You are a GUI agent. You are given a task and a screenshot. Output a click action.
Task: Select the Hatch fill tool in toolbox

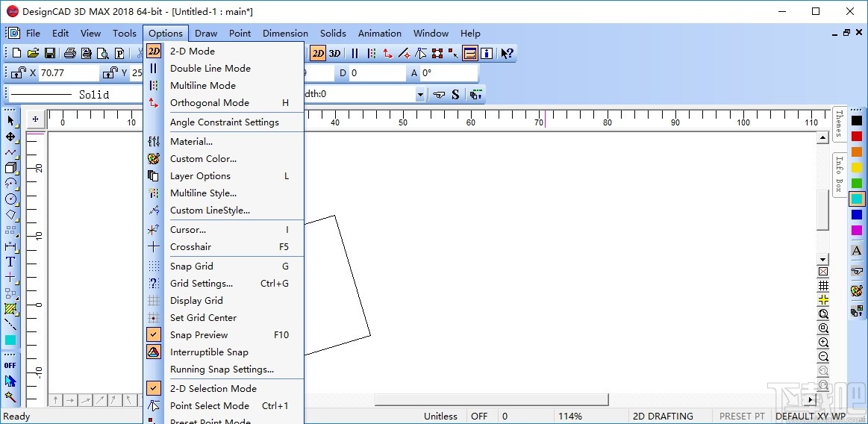10,308
